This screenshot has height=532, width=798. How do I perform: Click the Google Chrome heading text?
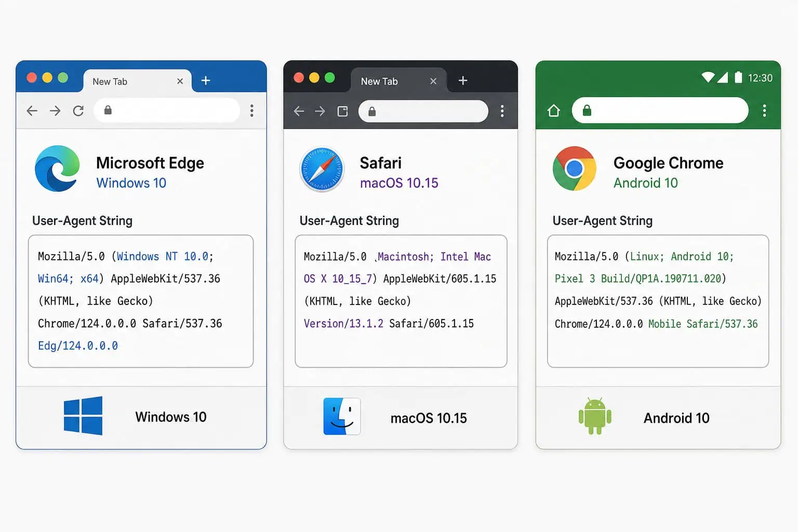[669, 163]
